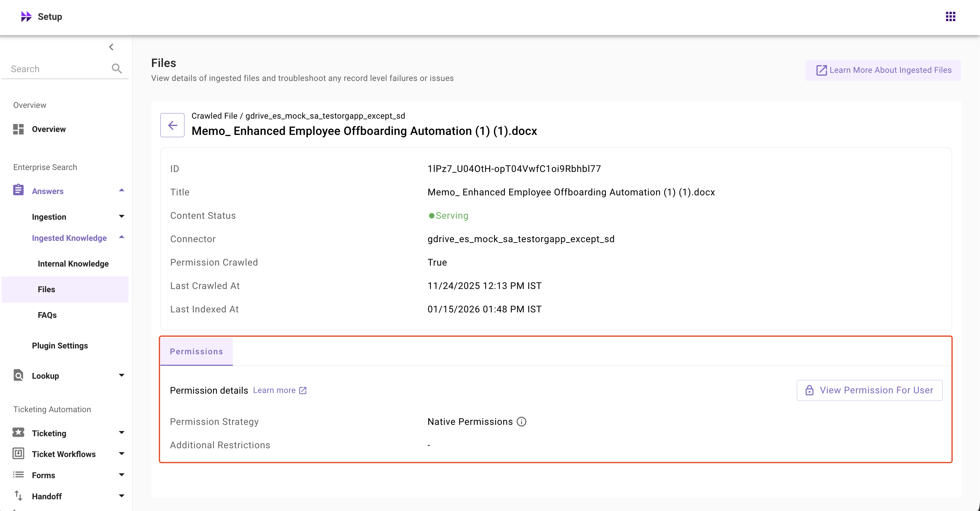980x511 pixels.
Task: Select the Permissions tab
Action: 196,351
